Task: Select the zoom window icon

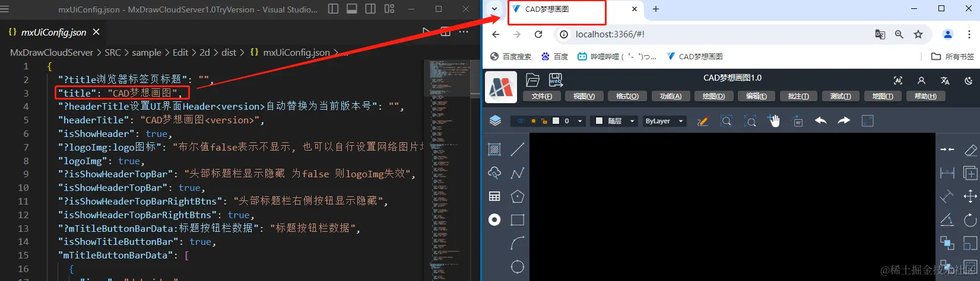Action: click(727, 121)
